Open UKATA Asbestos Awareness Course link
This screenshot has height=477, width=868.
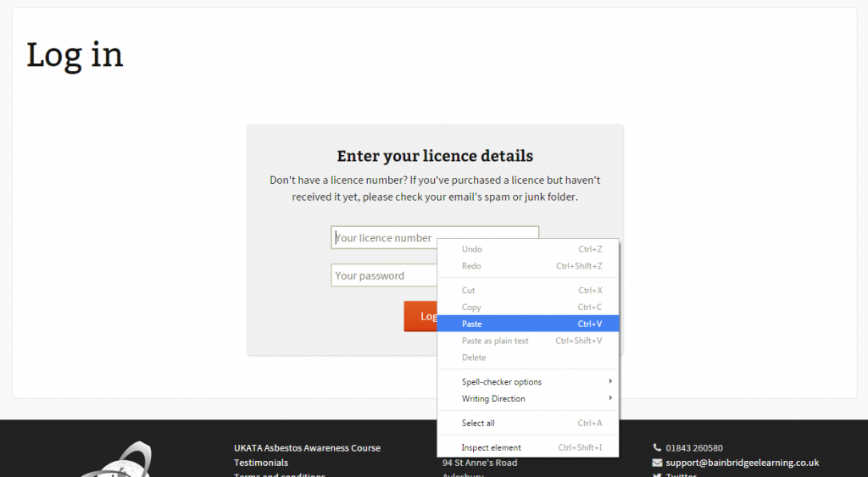pyautogui.click(x=307, y=447)
